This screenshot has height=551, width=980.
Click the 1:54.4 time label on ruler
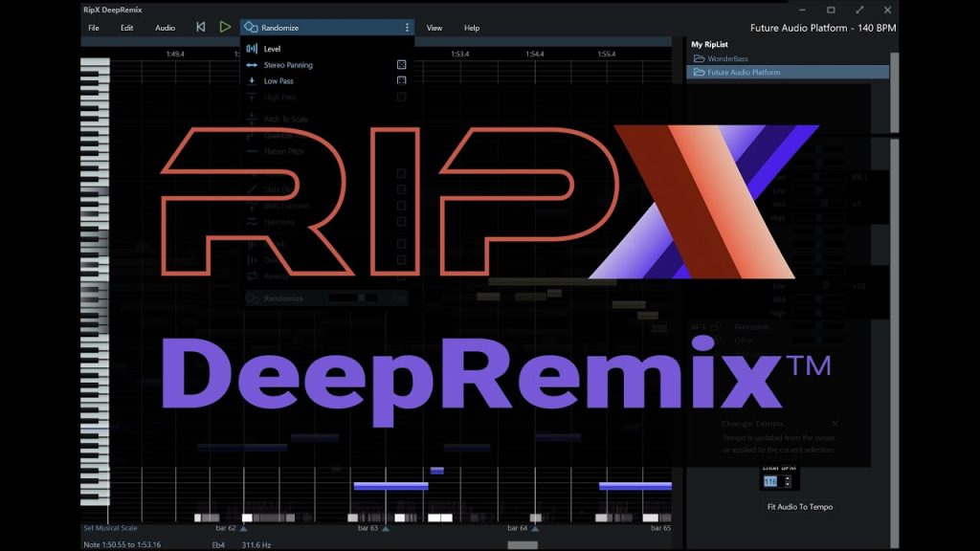click(x=534, y=55)
